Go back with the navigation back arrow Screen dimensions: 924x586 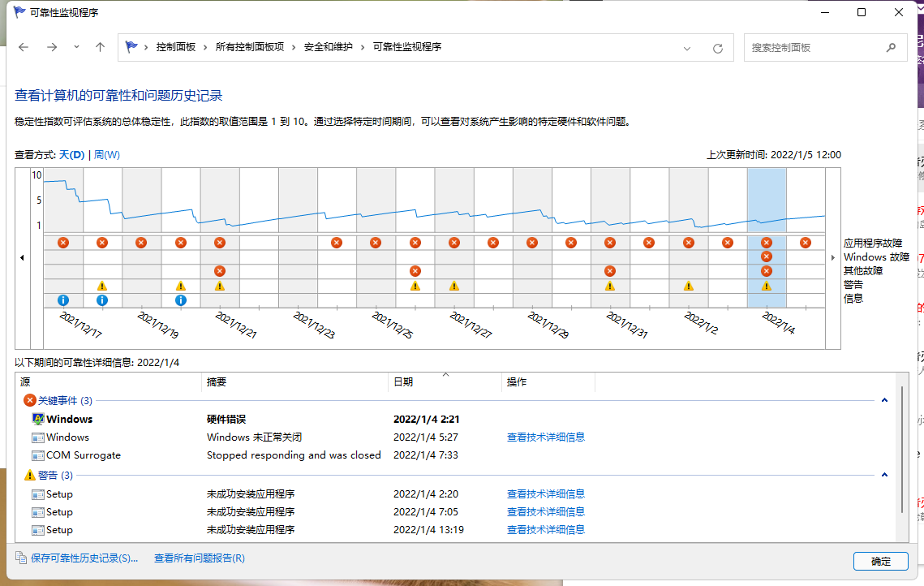point(24,47)
